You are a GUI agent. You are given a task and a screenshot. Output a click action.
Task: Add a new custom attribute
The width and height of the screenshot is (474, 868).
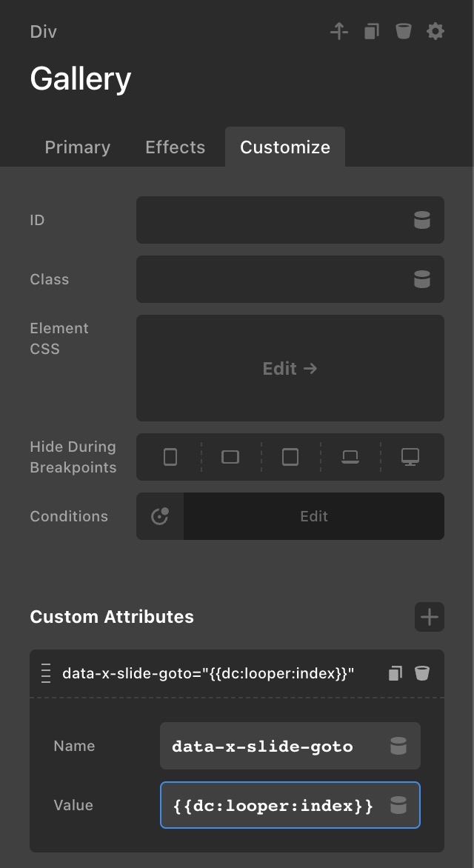click(429, 617)
